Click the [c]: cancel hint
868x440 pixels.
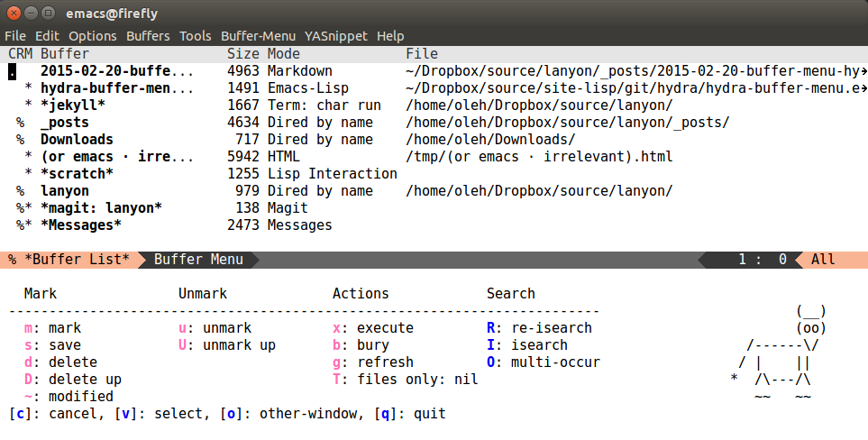(57, 414)
